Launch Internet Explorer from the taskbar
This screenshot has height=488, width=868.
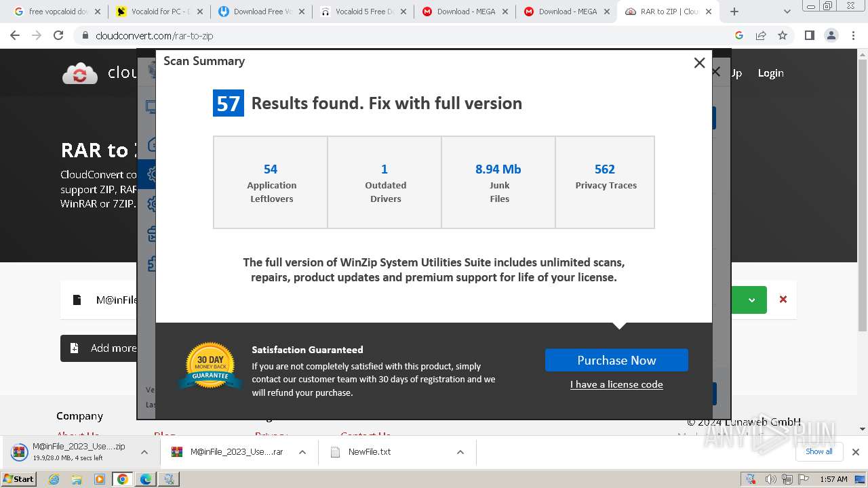point(54,479)
